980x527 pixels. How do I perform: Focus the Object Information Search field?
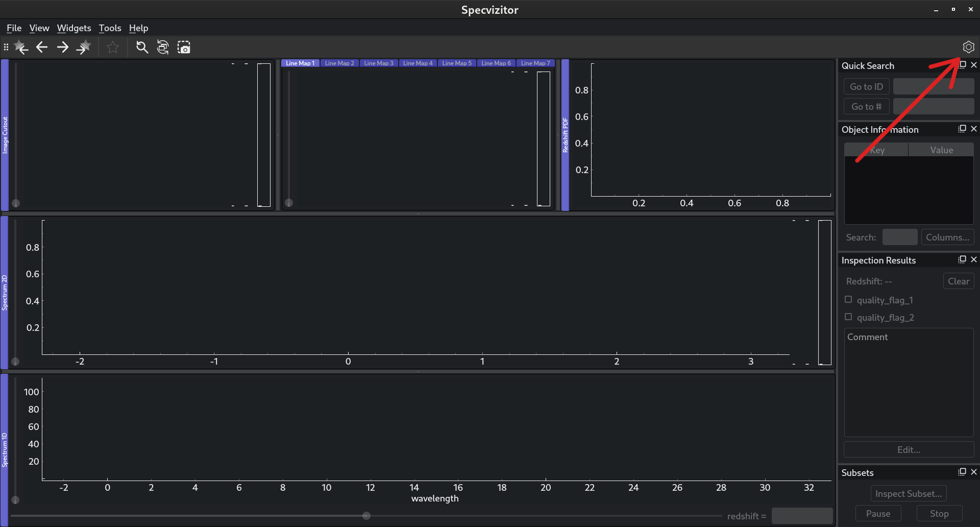pos(900,237)
